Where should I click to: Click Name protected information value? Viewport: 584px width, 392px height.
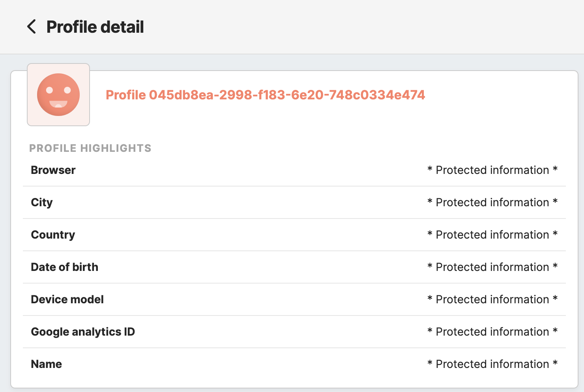point(492,364)
